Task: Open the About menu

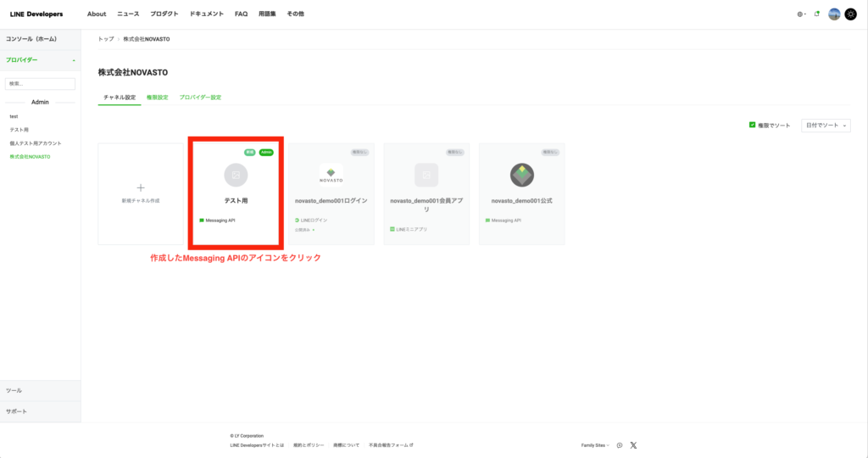Action: coord(97,14)
